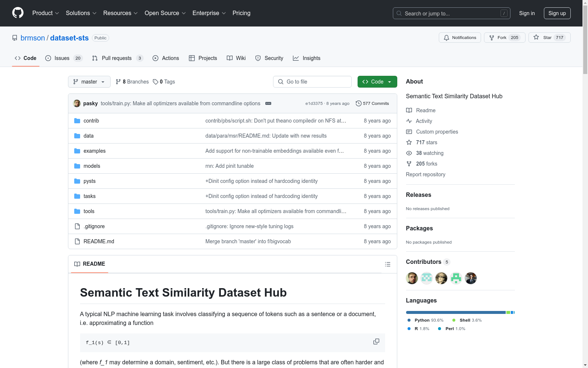Click the eye icon beside 38 watching

pos(409,153)
